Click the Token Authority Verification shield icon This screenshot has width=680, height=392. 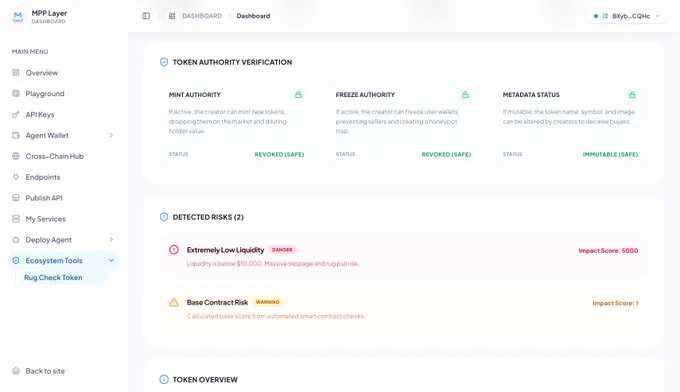pyautogui.click(x=164, y=62)
